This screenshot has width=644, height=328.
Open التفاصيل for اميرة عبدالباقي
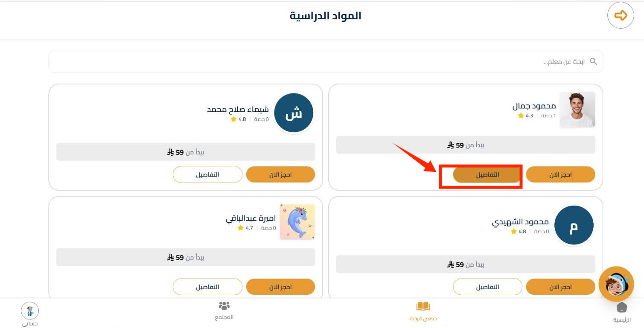click(x=207, y=287)
